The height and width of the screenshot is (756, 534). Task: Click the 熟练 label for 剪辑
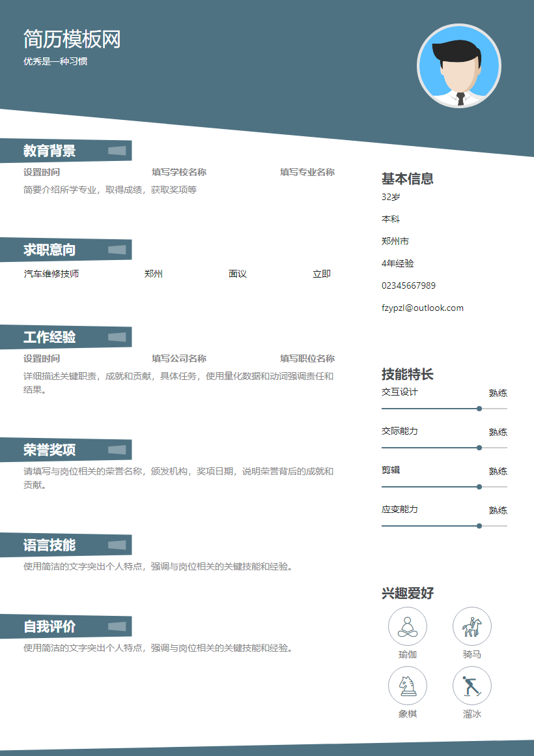point(498,471)
